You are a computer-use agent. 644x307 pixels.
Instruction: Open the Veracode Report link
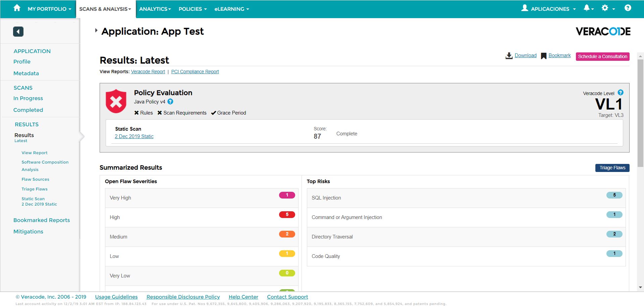[x=148, y=72]
